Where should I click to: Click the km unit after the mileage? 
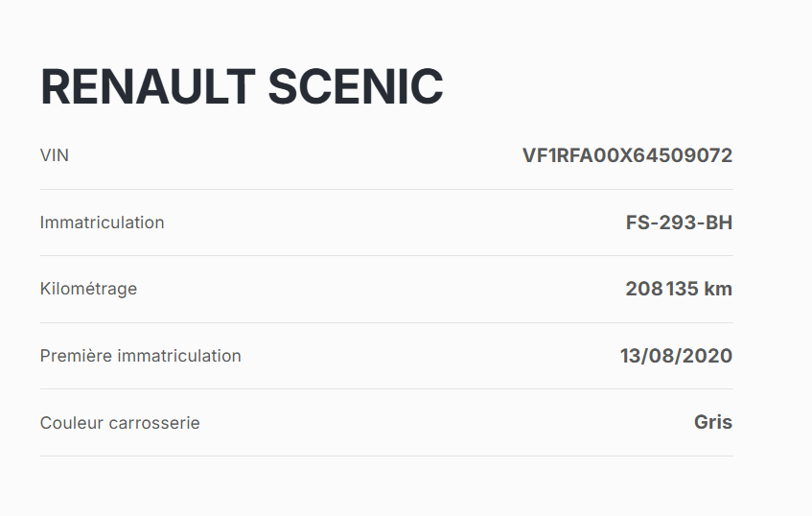pos(718,289)
